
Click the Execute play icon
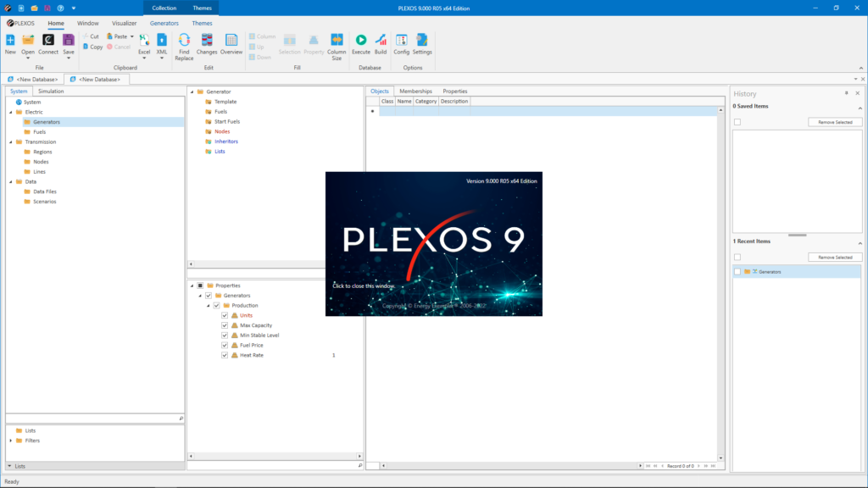[x=361, y=40]
